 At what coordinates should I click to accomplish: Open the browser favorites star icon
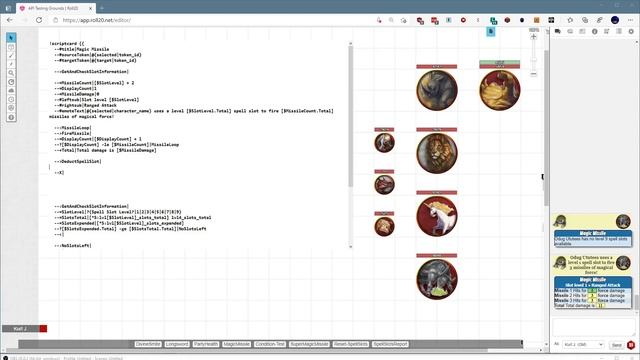pyautogui.click(x=570, y=20)
